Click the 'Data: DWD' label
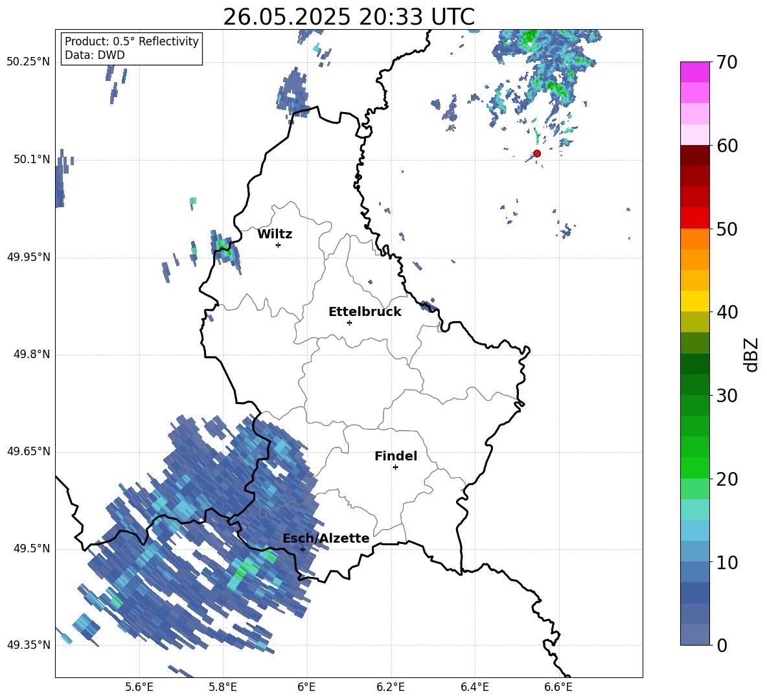This screenshot has width=767, height=700. pos(95,55)
